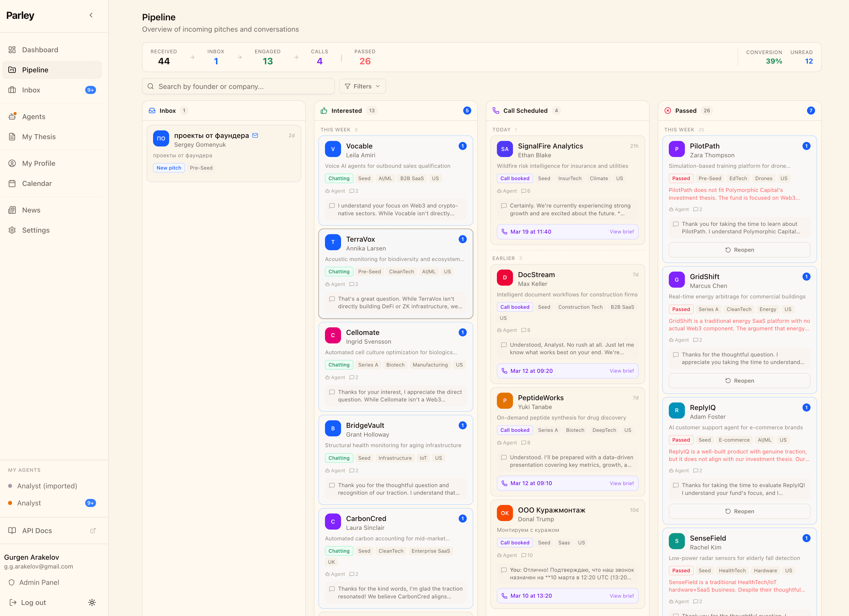Click the phone icon in Call Scheduled header
The width and height of the screenshot is (849, 616).
[x=496, y=110]
